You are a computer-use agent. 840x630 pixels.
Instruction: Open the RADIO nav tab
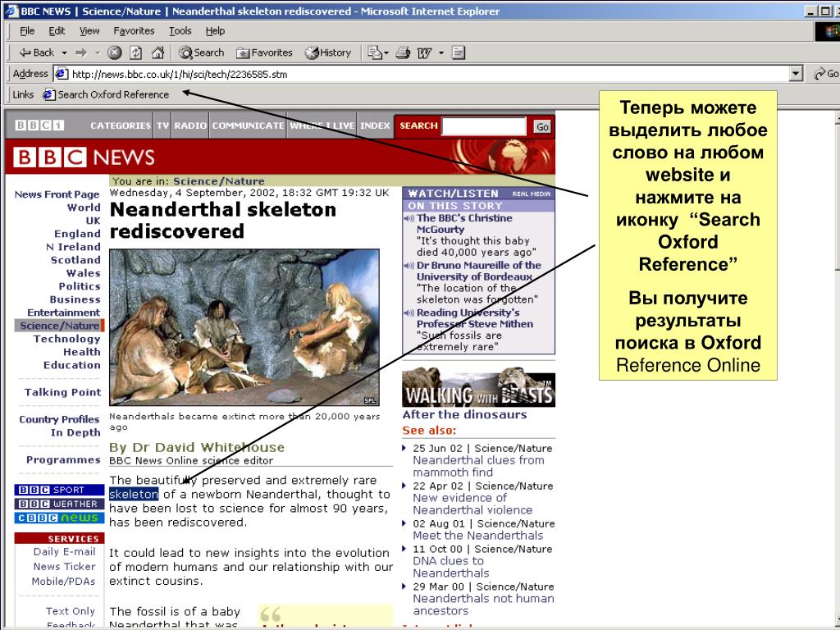pyautogui.click(x=190, y=126)
